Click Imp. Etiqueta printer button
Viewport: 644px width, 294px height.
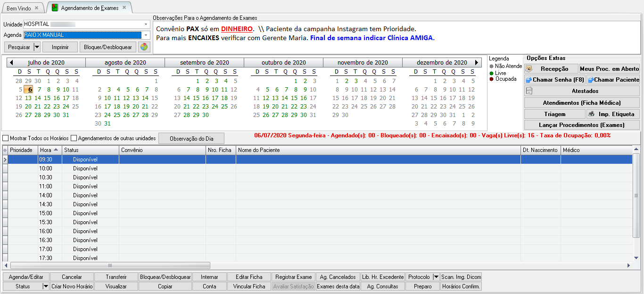pyautogui.click(x=612, y=114)
